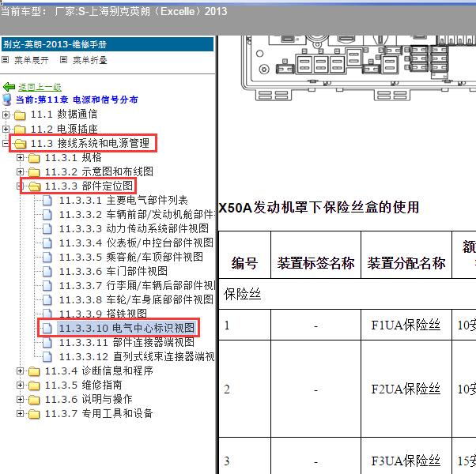Image resolution: width=476 pixels, height=474 pixels.
Task: Click page icon of 11.3.3.4
Action: 47,243
